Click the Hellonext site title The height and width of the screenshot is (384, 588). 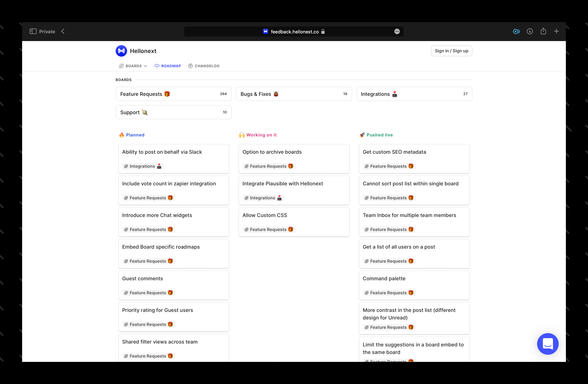pos(143,51)
